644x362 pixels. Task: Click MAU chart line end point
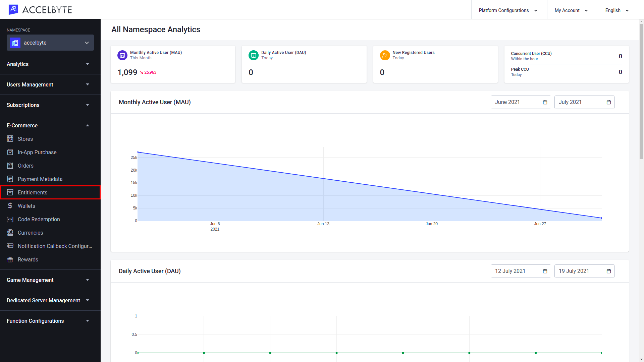click(602, 218)
